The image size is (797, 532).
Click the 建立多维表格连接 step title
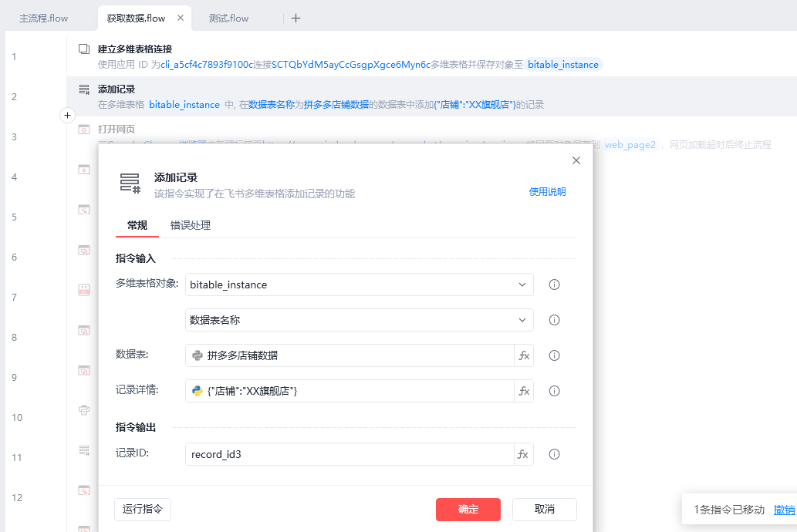coord(135,49)
